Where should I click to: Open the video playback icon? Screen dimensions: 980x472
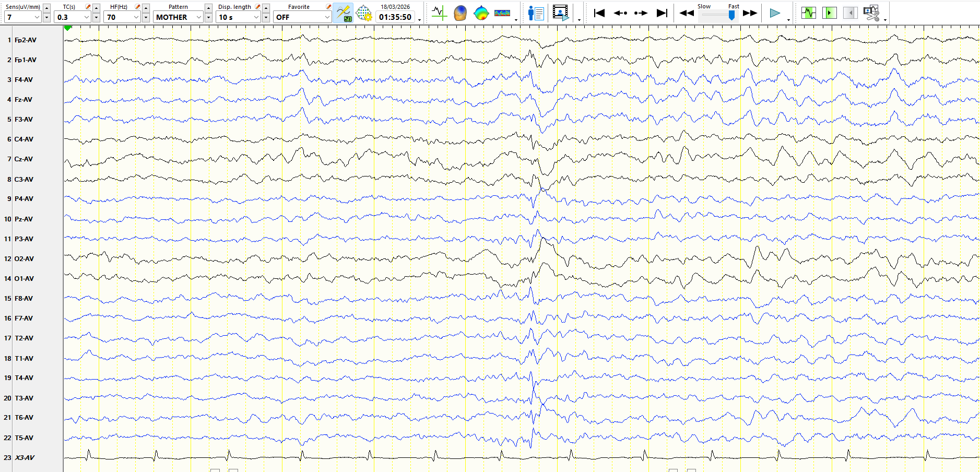[x=561, y=13]
